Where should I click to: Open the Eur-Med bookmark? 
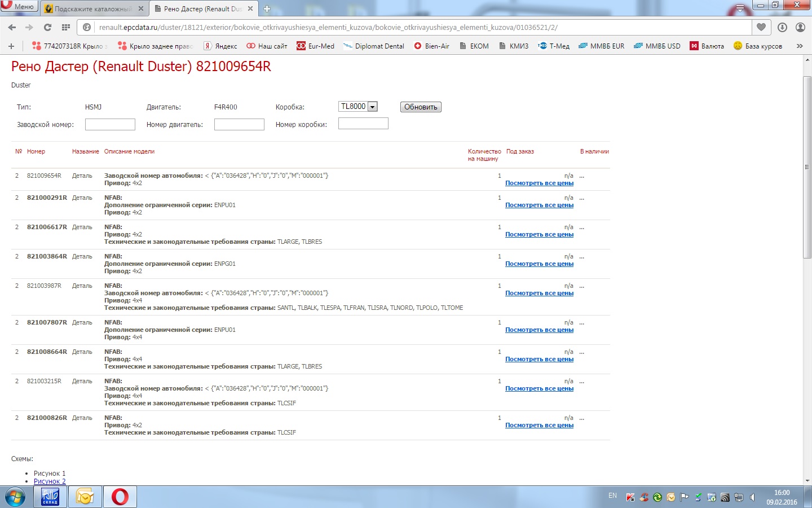coord(316,46)
